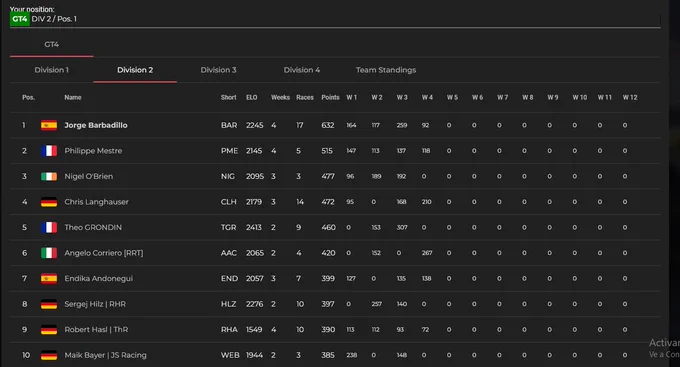Screen dimensions: 680x367
Task: Click the W 2 column header
Action: coord(377,97)
